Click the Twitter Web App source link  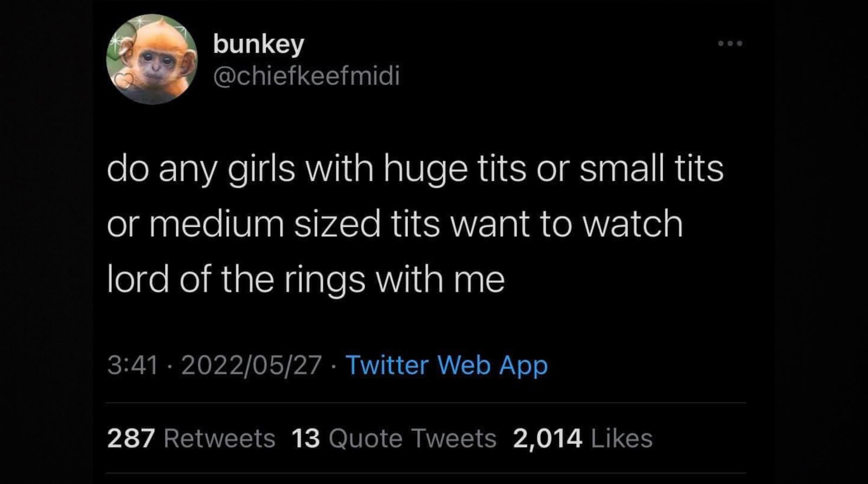tap(446, 365)
